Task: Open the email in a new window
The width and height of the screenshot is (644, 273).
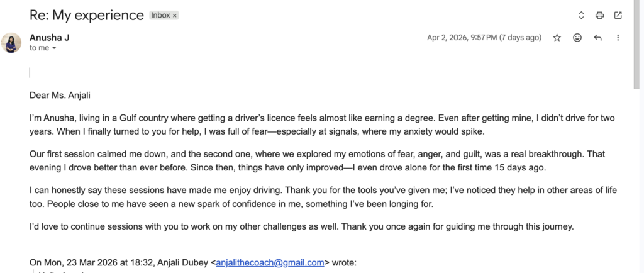Action: click(618, 15)
